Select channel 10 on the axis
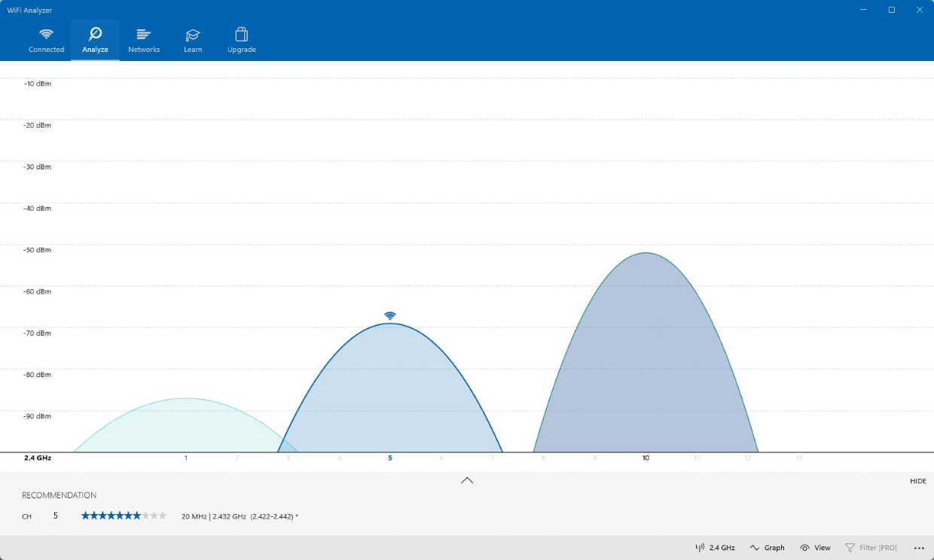This screenshot has height=560, width=934. click(646, 457)
